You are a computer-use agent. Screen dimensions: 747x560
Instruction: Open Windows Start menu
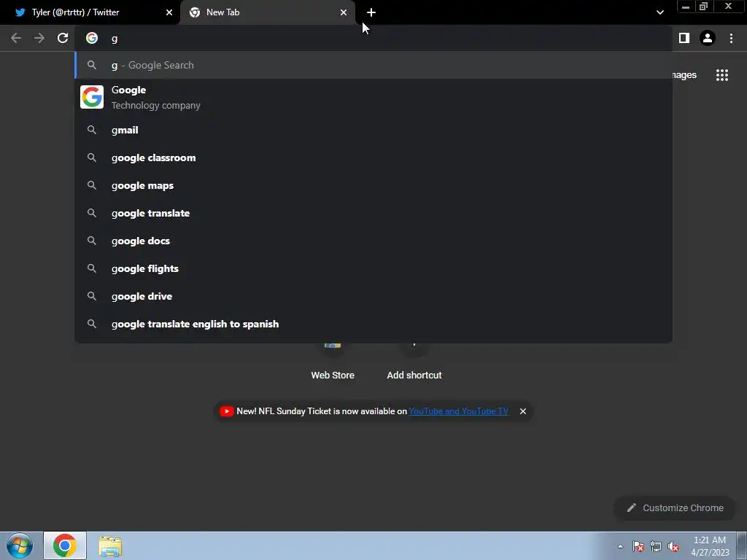coord(20,545)
